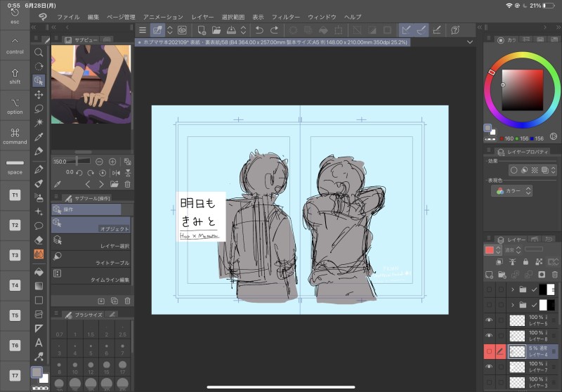
Task: Click the Save icon in command bar
Action: click(x=231, y=30)
